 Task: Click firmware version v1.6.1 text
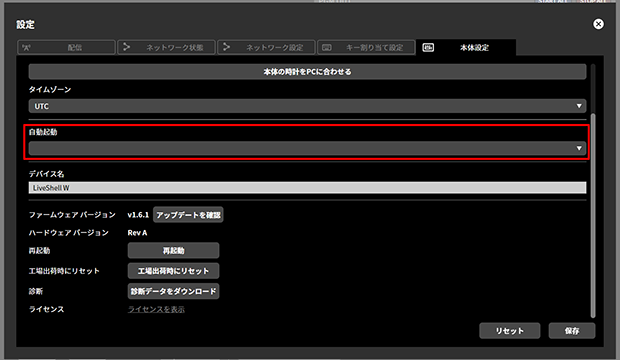click(x=138, y=215)
